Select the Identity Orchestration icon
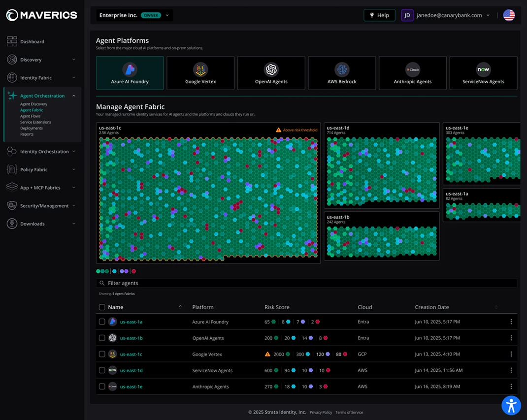527x420 pixels. (12, 152)
